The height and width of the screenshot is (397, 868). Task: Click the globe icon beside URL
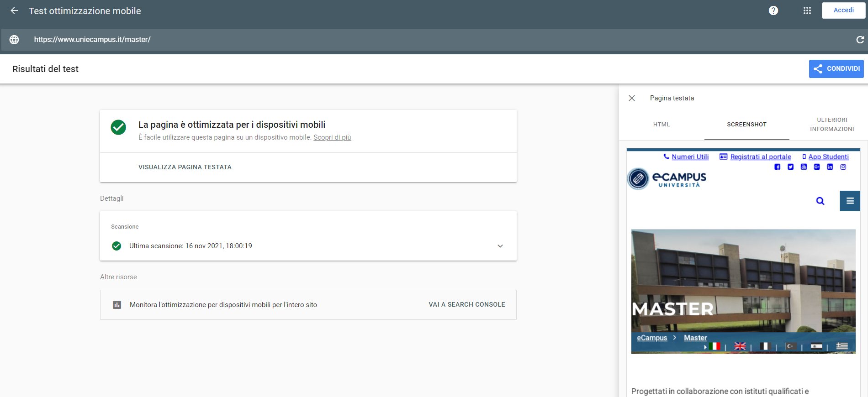coord(14,40)
